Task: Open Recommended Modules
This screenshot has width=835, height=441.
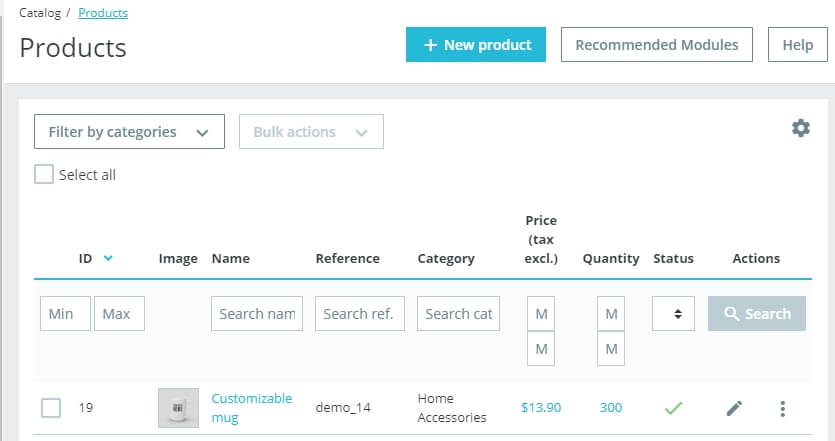Action: click(x=656, y=45)
